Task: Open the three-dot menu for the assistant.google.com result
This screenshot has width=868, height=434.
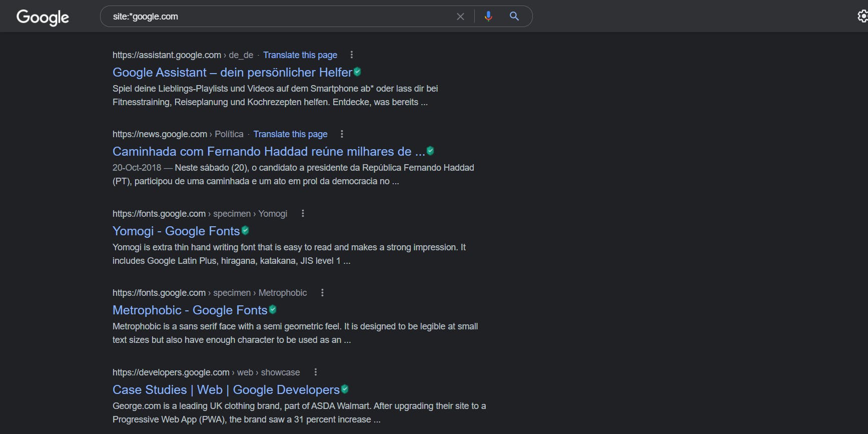Action: 352,55
